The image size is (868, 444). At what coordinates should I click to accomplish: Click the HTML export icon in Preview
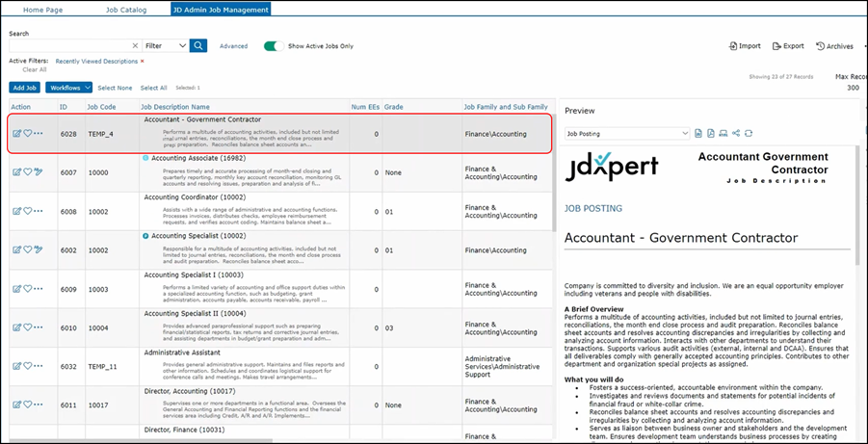pos(723,133)
